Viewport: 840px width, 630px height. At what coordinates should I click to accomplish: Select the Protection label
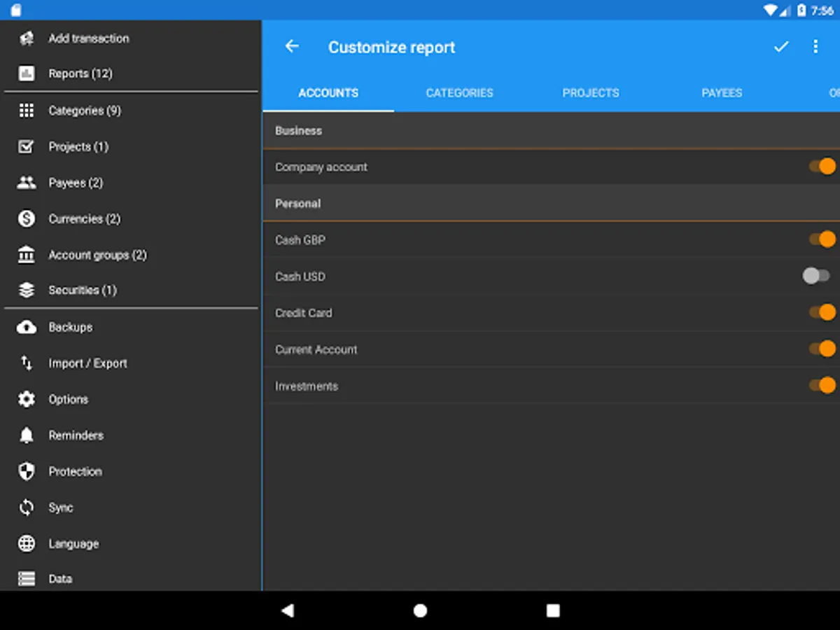[76, 471]
